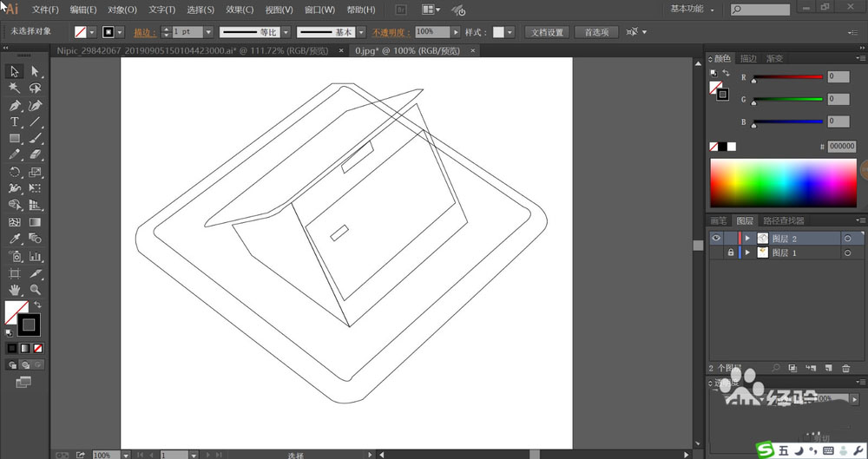Open the stroke weight 1 pt dropdown

point(208,32)
